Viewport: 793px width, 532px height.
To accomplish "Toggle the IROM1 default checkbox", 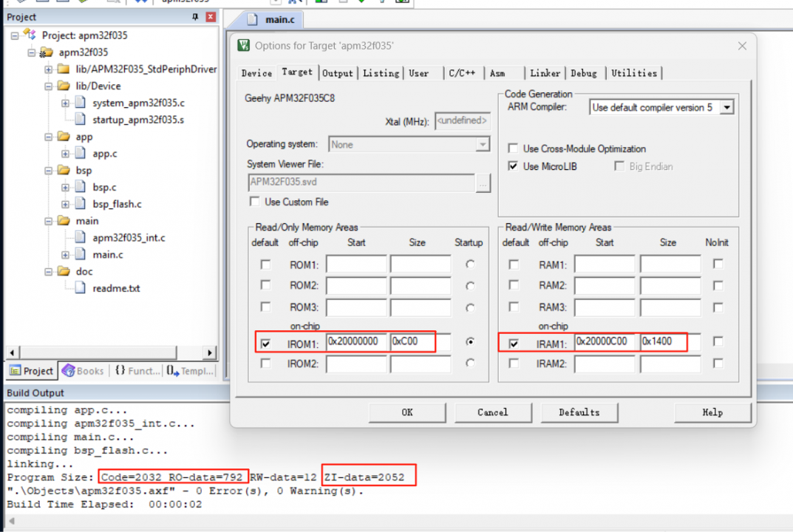I will tap(265, 343).
